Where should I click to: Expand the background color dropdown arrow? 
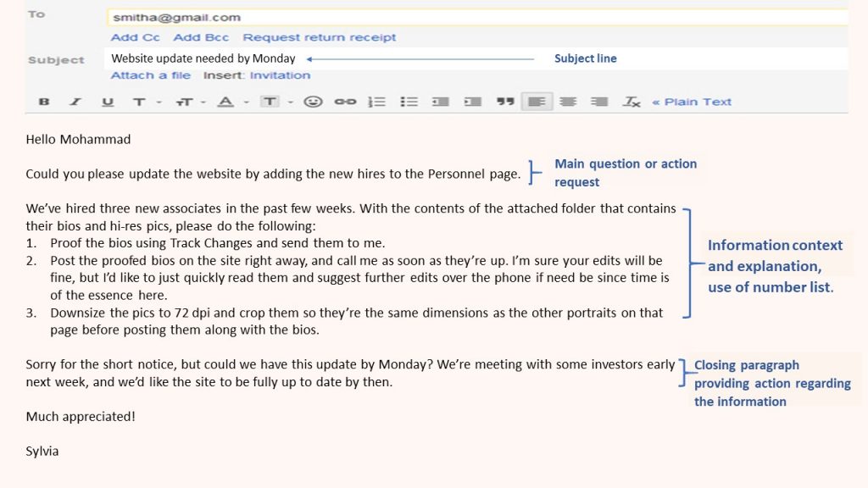(x=290, y=103)
